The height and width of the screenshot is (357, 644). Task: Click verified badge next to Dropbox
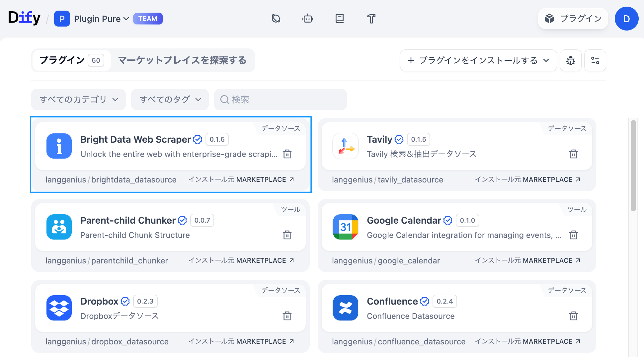tap(125, 301)
